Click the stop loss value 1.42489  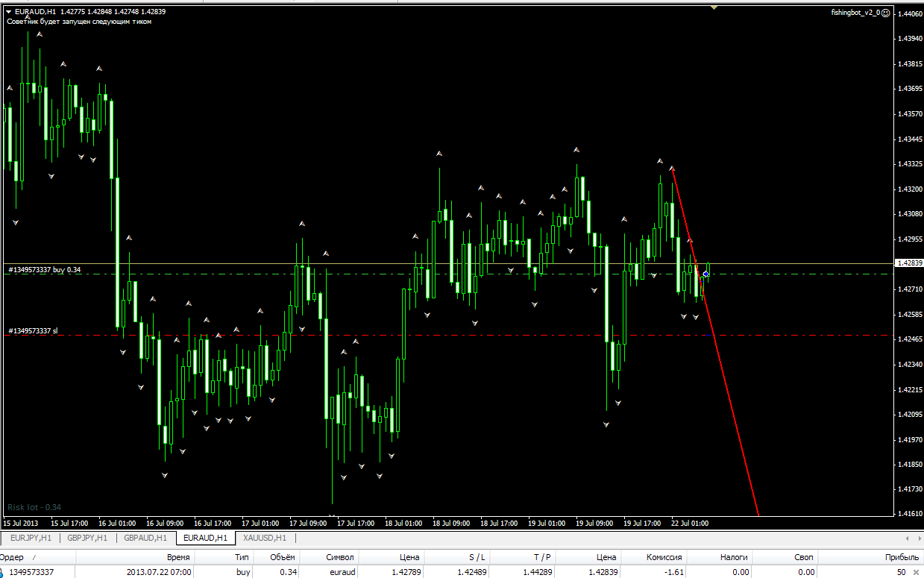pos(471,572)
